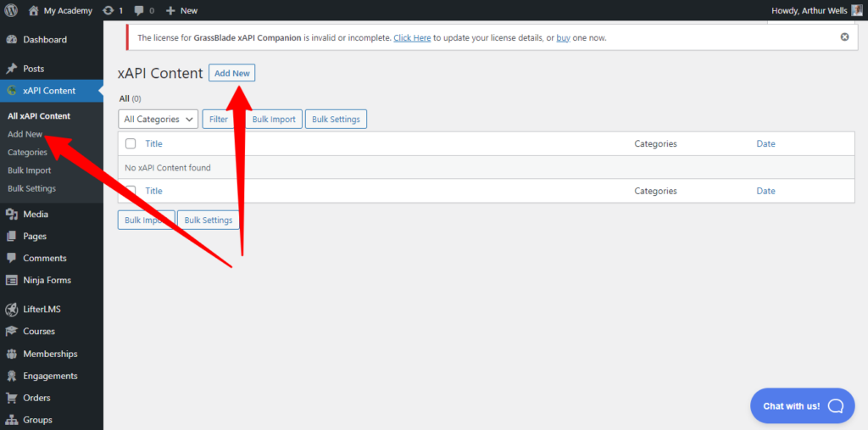The height and width of the screenshot is (430, 868).
Task: Open Categories submenu item
Action: (x=27, y=153)
